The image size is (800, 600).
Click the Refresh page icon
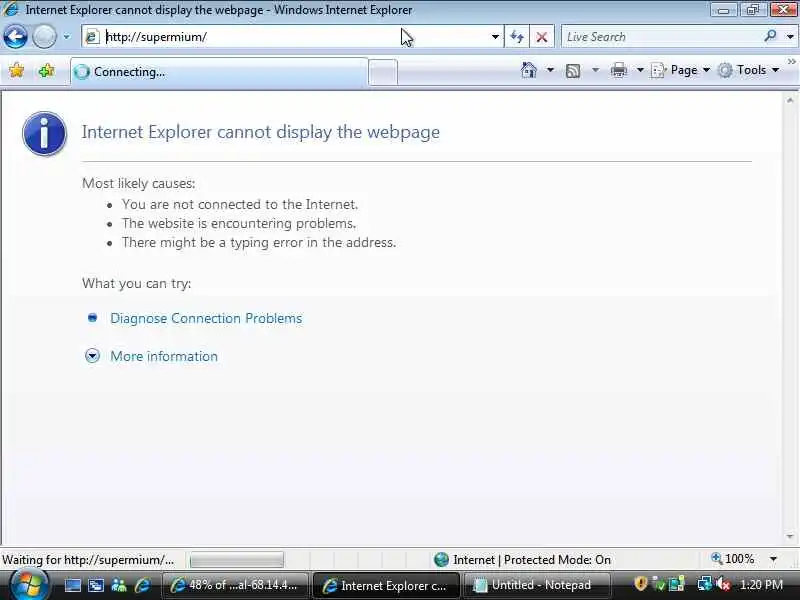pyautogui.click(x=517, y=37)
